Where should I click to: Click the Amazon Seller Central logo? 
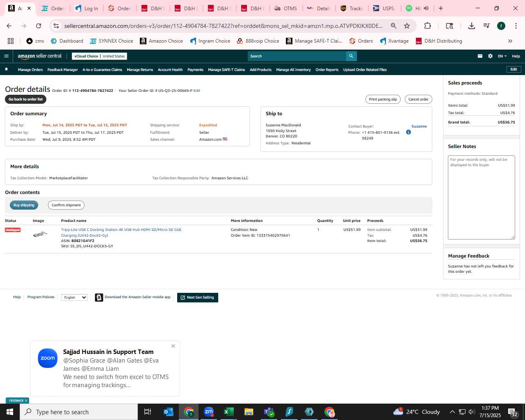[x=40, y=56]
